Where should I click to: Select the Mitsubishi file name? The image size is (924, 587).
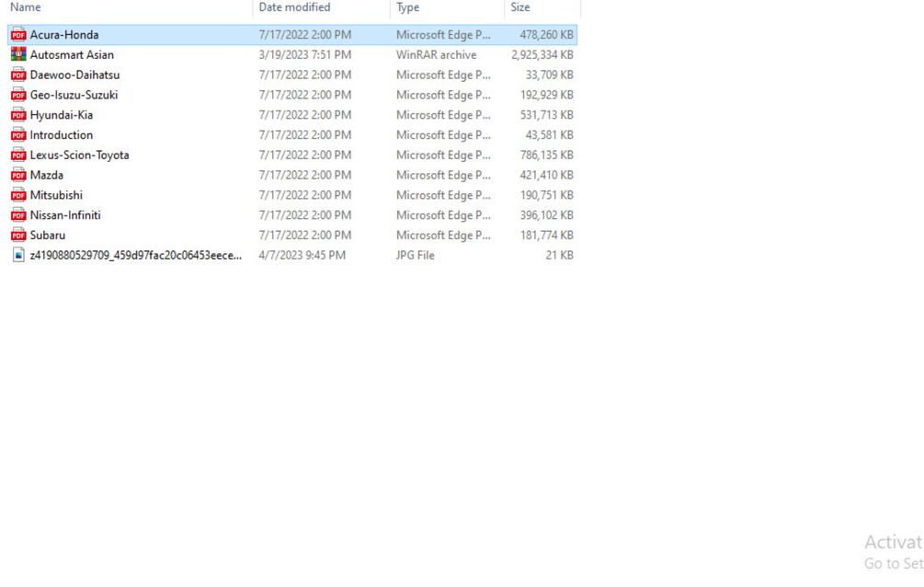coord(56,195)
